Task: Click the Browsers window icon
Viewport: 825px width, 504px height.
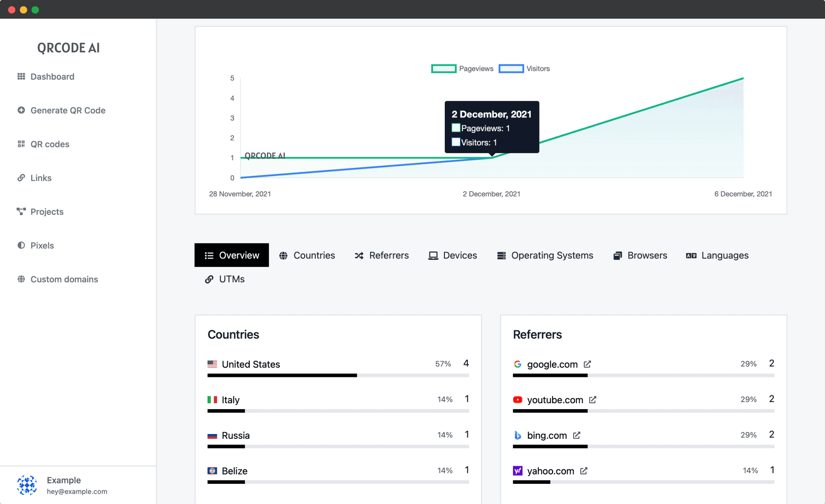Action: [x=617, y=256]
